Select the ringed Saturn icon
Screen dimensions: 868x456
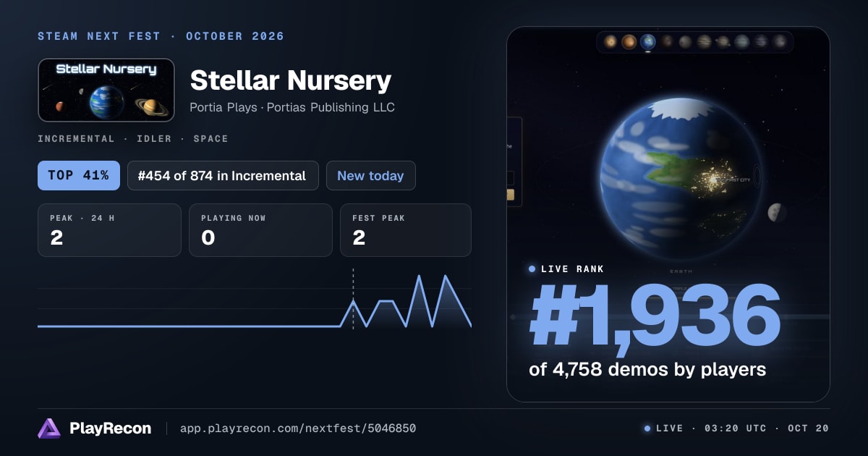723,42
